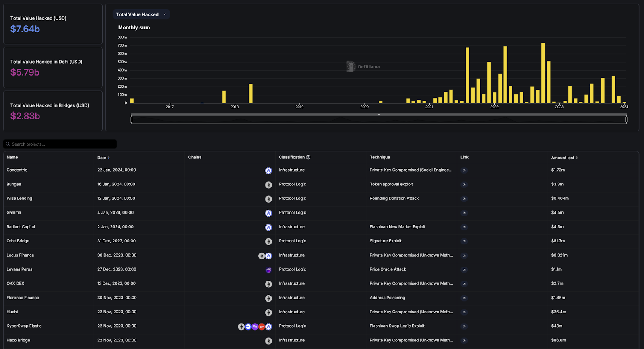Click the chain icon in Levana Perps row

tap(268, 270)
